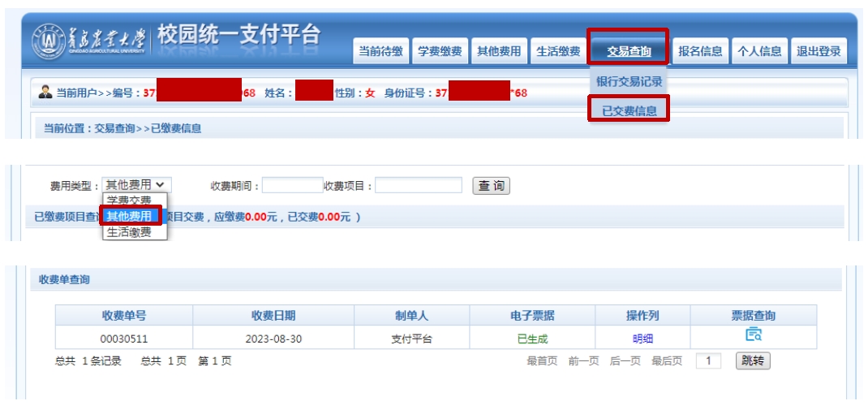Select the 支付平台 cell
The image size is (868, 414).
[x=412, y=338]
